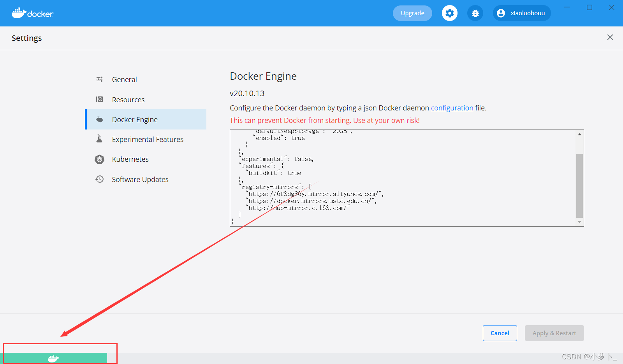Close the Settings panel with the X

(610, 37)
